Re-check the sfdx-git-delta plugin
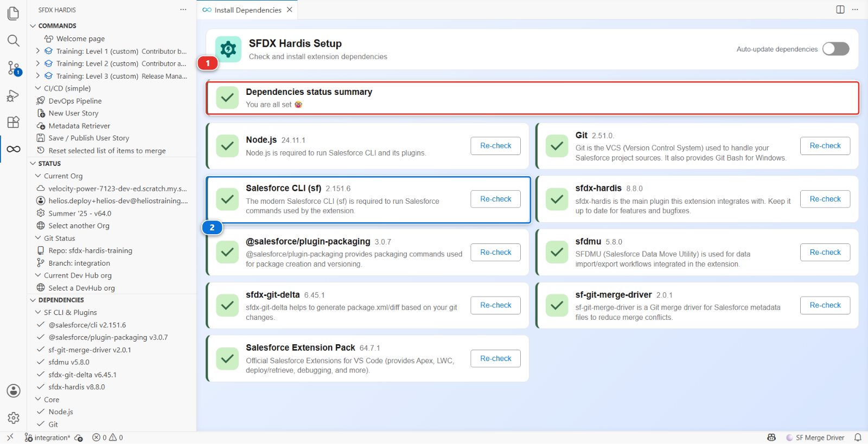The image size is (868, 444). click(496, 305)
